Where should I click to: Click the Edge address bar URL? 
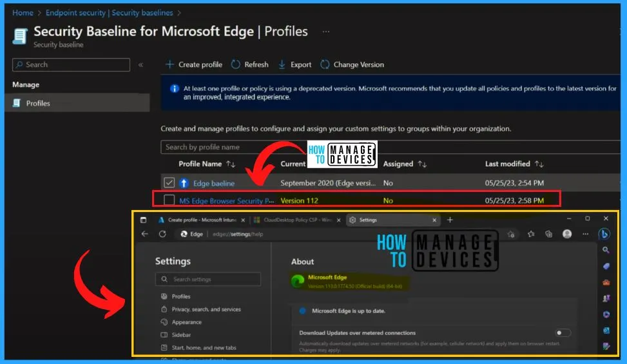(238, 234)
